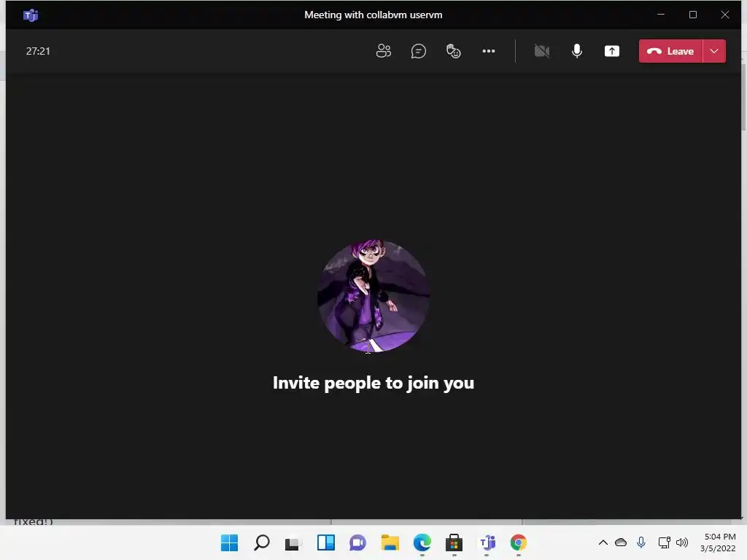Viewport: 747px width, 560px height.
Task: Open the Windows Start menu
Action: pyautogui.click(x=229, y=542)
